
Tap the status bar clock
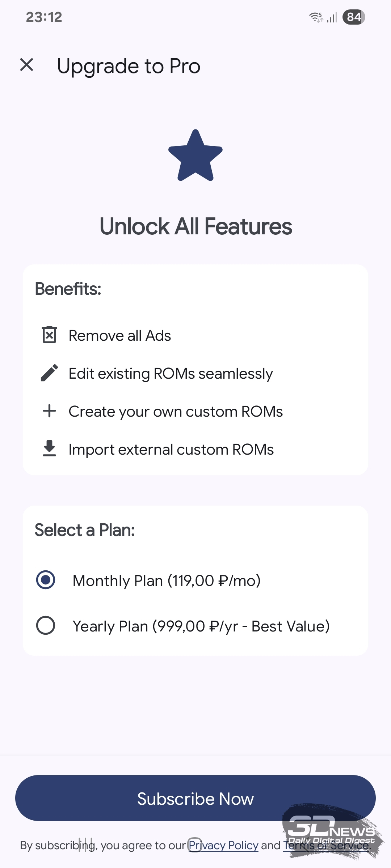pyautogui.click(x=44, y=17)
